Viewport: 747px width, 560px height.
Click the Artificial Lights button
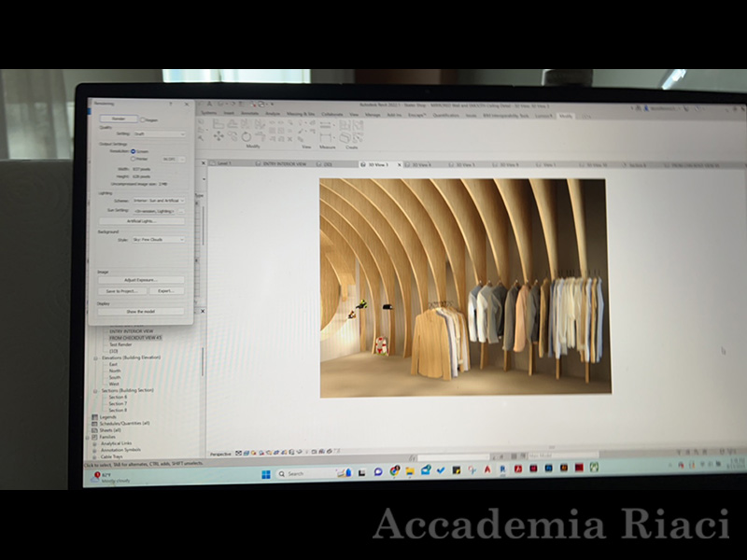point(142,221)
